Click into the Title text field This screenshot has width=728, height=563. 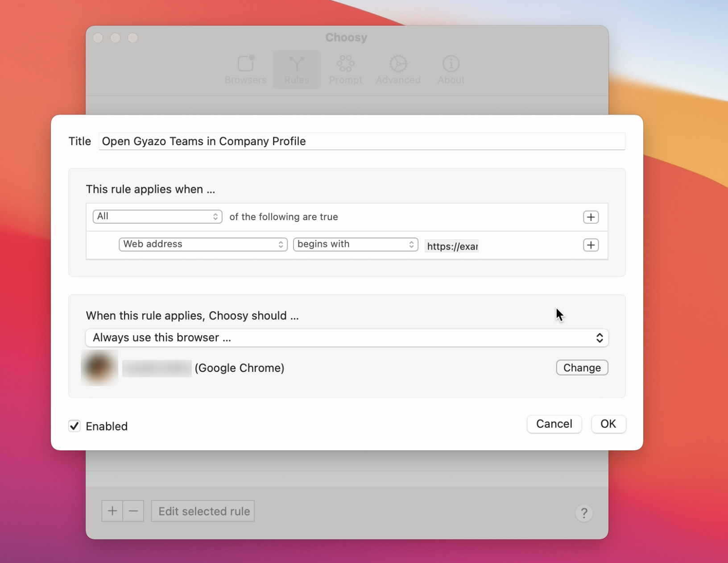coord(362,141)
